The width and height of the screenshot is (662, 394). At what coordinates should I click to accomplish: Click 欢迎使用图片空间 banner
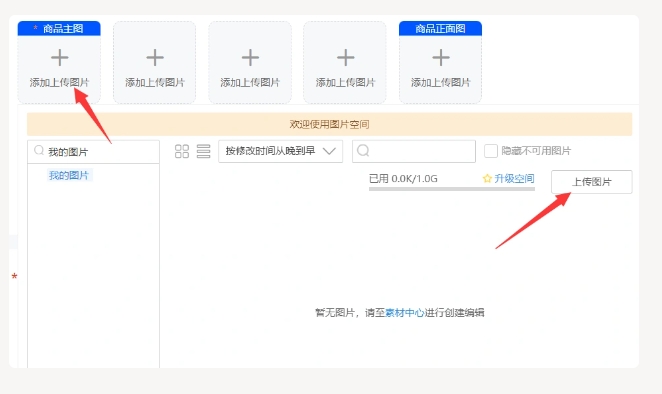pos(329,124)
